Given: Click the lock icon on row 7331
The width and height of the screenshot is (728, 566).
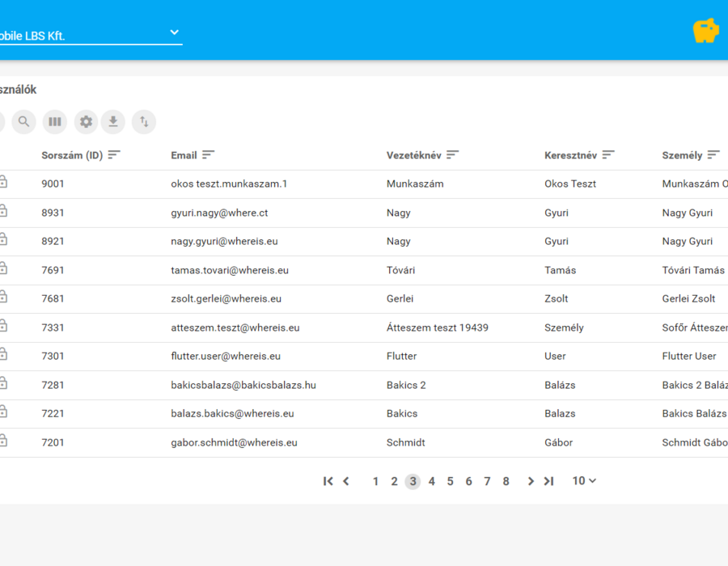Looking at the screenshot, I should [x=2, y=326].
